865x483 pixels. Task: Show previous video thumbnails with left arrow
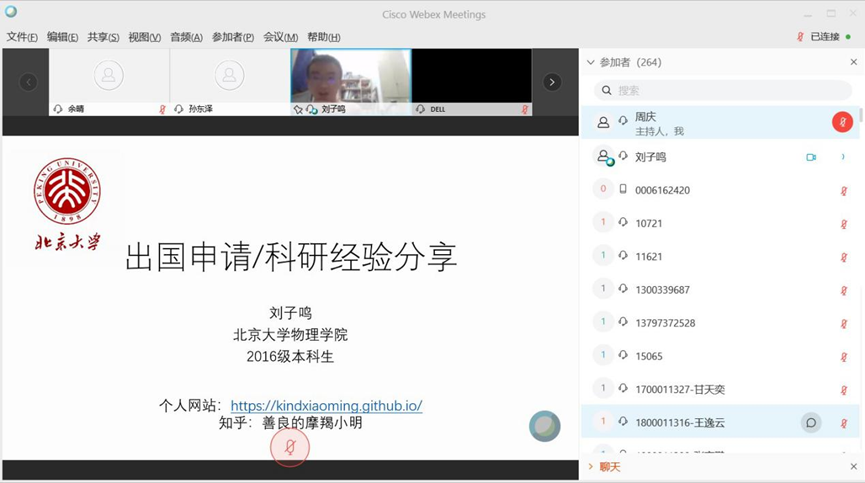[28, 82]
